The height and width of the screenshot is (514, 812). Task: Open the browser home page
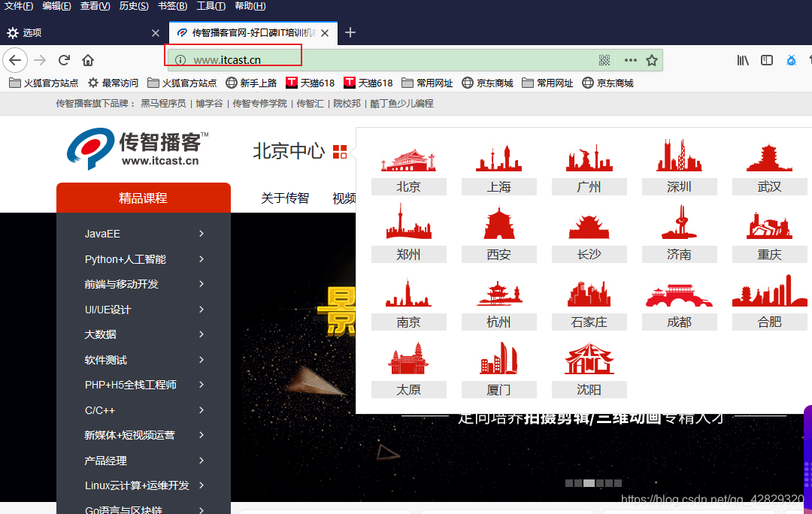click(88, 60)
